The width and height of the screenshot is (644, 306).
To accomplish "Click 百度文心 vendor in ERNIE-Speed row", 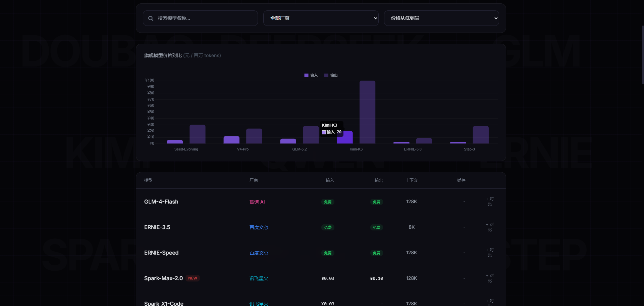I will [259, 253].
